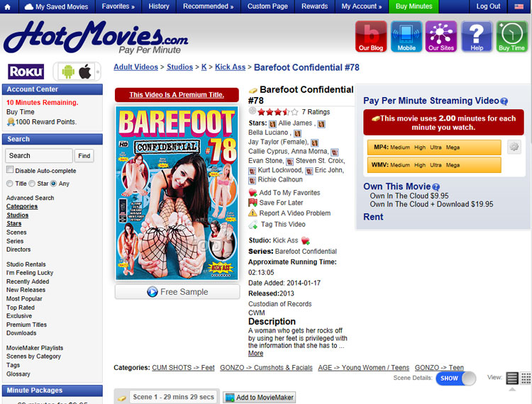
Task: Click Tag This Video
Action: coord(282,225)
